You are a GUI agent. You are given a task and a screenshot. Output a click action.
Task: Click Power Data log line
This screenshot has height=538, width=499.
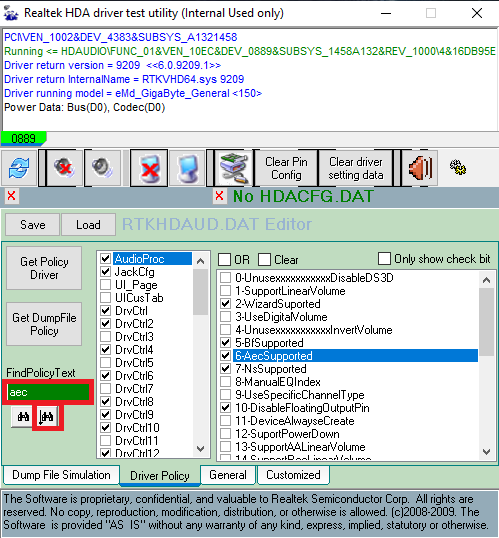(x=84, y=107)
